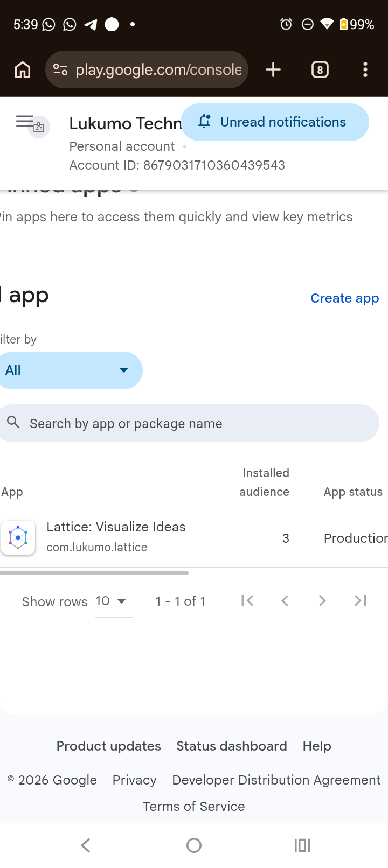
Task: Click the horizontal table scrollbar
Action: point(94,573)
